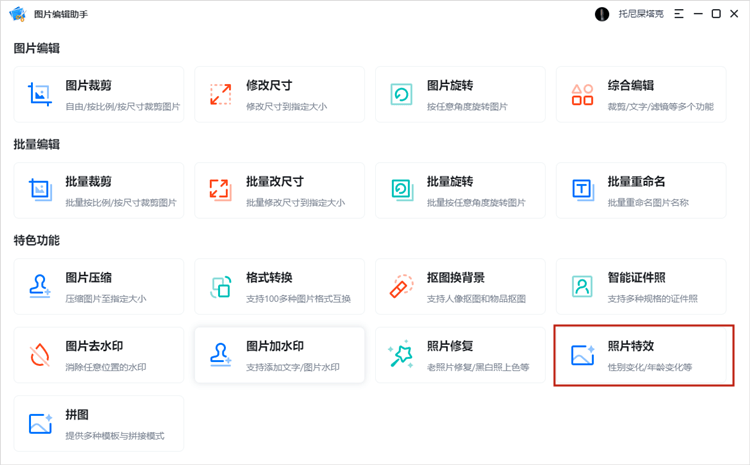Screen dimensions: 750x465
Task: Click the 批量裁剪 batch crop icon
Action: tap(40, 190)
